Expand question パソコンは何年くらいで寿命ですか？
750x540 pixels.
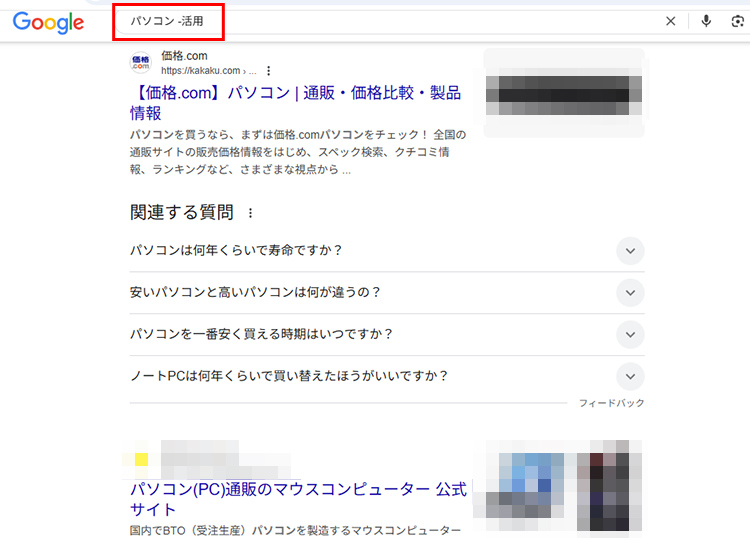[x=387, y=251]
